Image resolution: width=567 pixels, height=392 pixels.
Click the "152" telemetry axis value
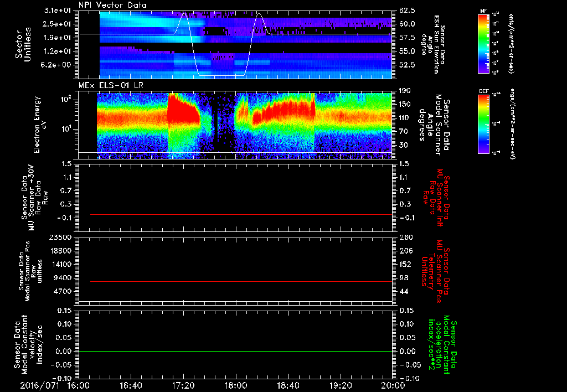(405, 265)
